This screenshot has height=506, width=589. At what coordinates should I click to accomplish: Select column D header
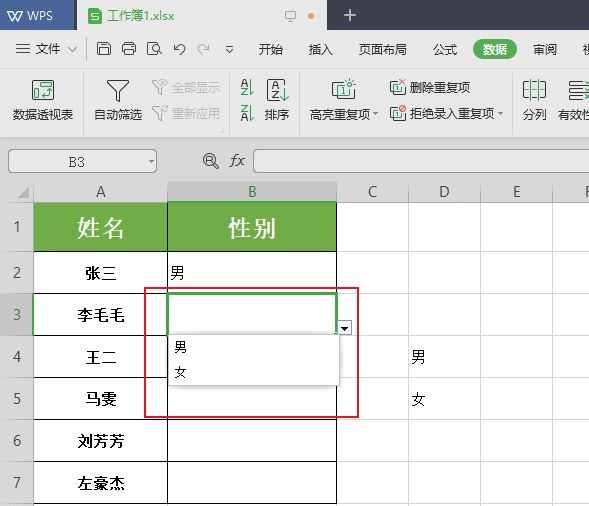coord(444,192)
